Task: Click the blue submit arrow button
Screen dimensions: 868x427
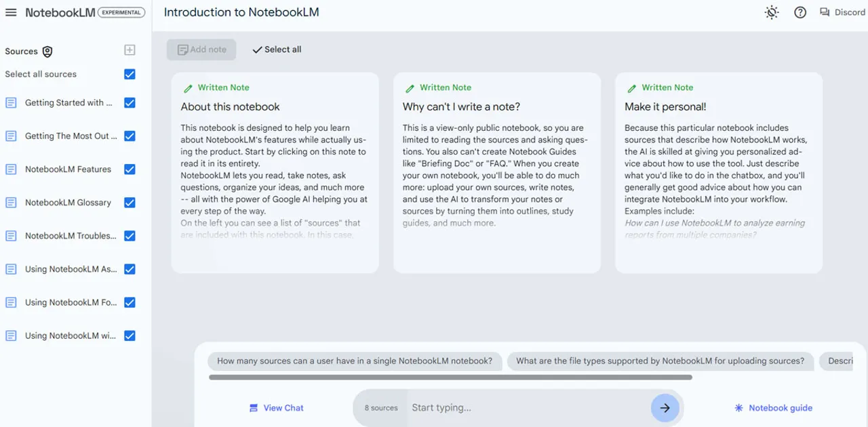Action: tap(665, 407)
